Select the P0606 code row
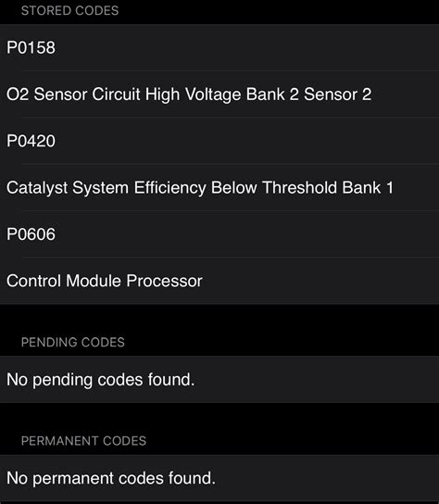The height and width of the screenshot is (504, 439). [219, 234]
